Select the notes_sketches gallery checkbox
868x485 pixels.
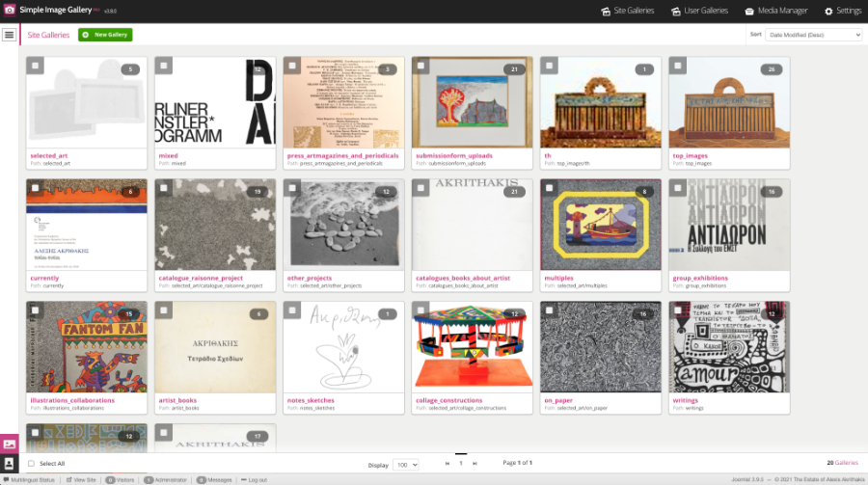pyautogui.click(x=292, y=310)
